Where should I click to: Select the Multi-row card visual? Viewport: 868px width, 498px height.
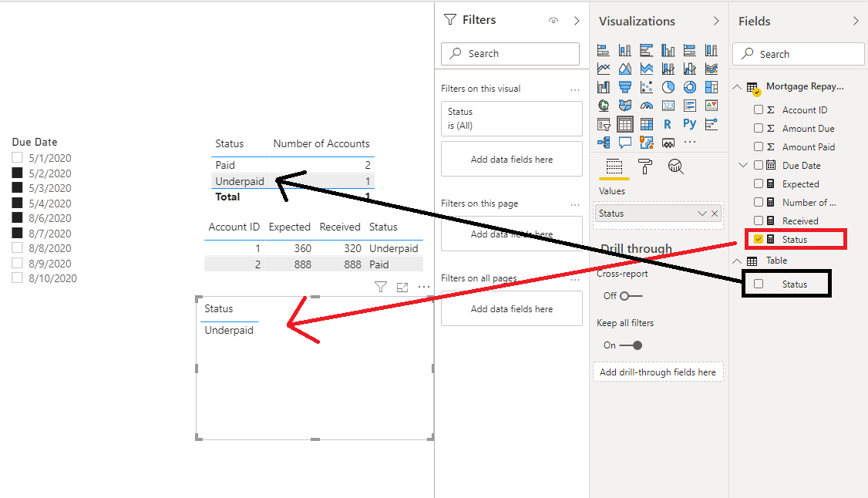point(690,105)
